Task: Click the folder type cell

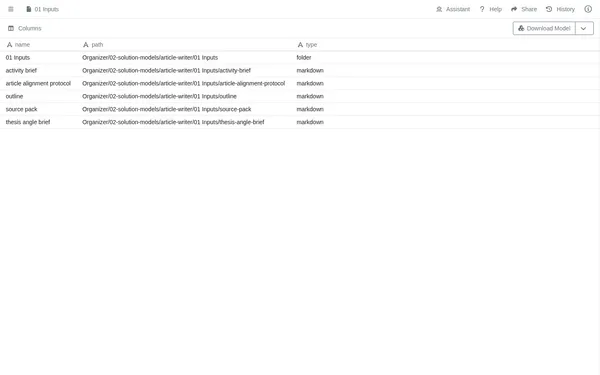Action: coord(304,58)
